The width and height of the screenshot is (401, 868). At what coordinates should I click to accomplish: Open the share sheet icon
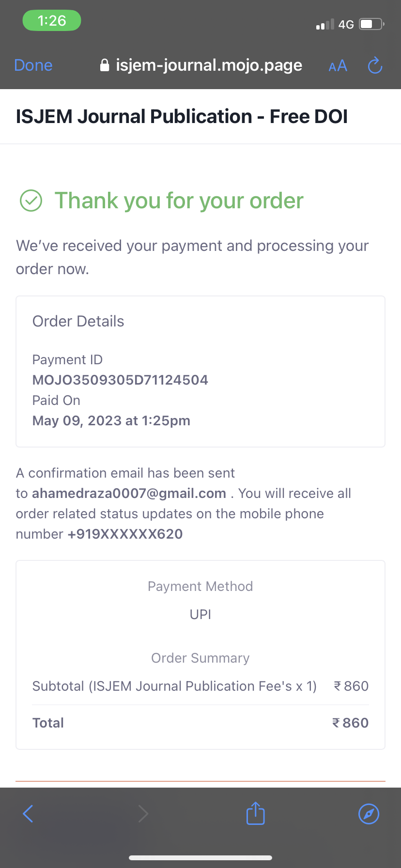[255, 813]
